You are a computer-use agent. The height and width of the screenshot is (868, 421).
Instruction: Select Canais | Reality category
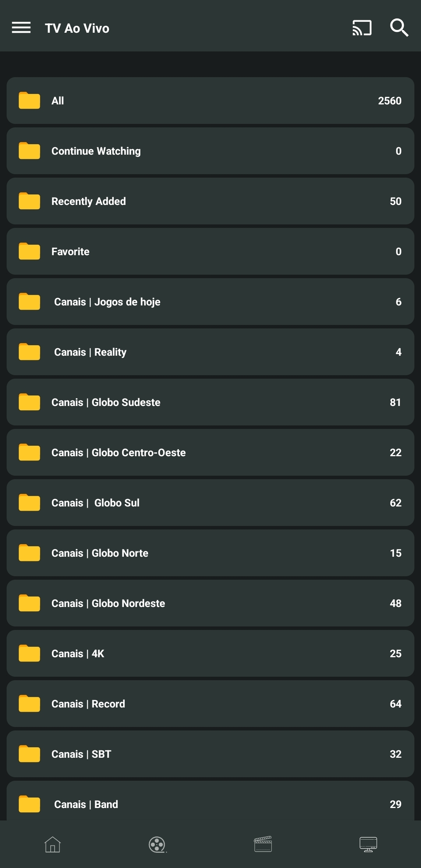pyautogui.click(x=210, y=352)
